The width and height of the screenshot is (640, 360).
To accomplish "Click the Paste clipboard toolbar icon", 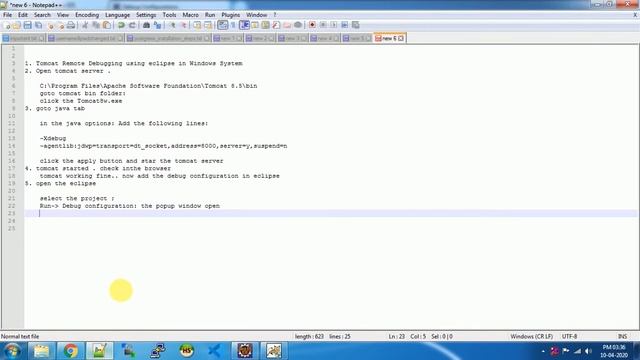I will click(107, 25).
